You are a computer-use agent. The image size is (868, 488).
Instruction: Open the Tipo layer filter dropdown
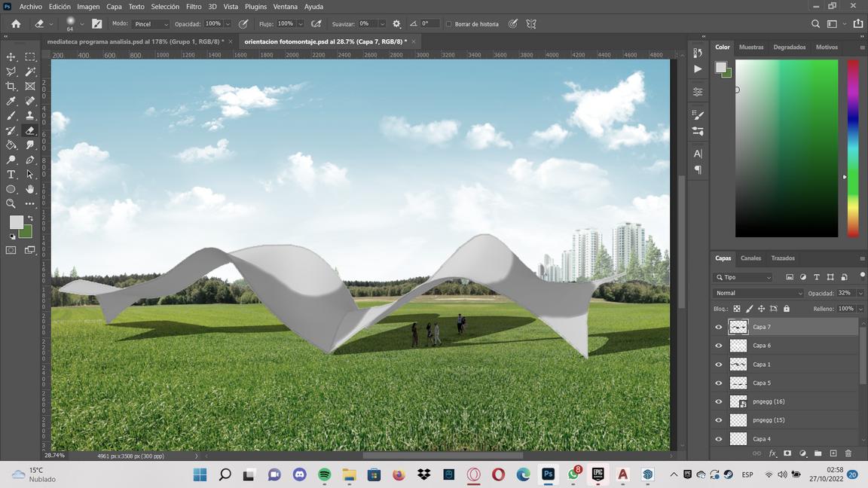tap(743, 277)
